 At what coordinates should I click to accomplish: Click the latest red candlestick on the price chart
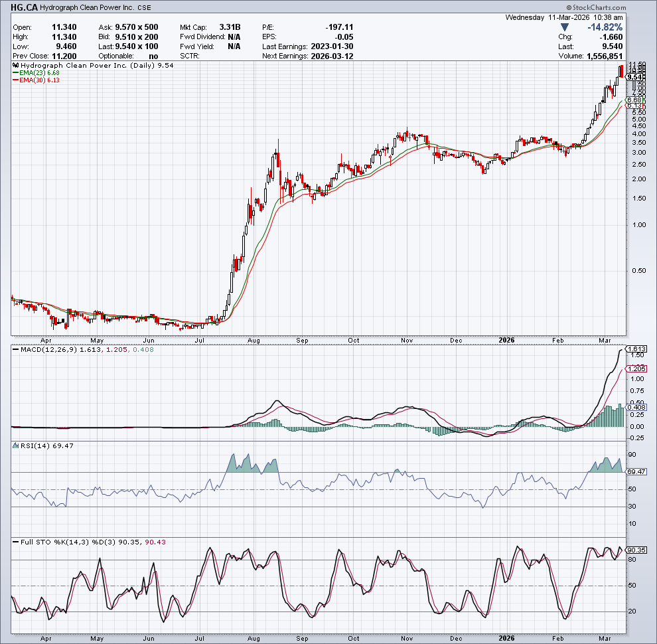622,70
